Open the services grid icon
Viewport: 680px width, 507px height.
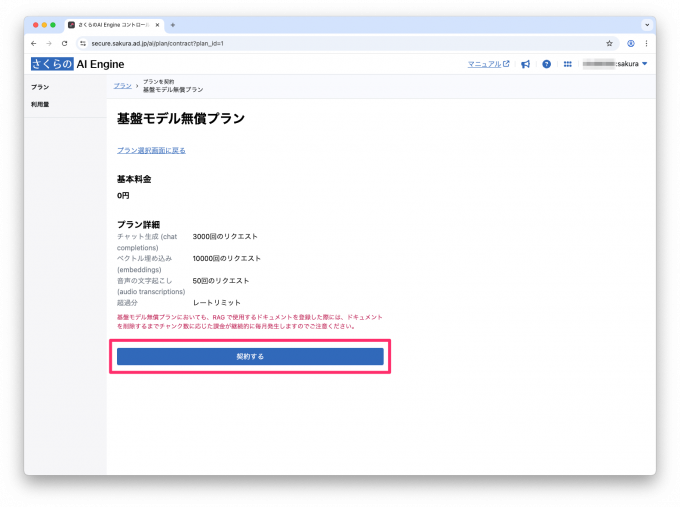tap(568, 64)
